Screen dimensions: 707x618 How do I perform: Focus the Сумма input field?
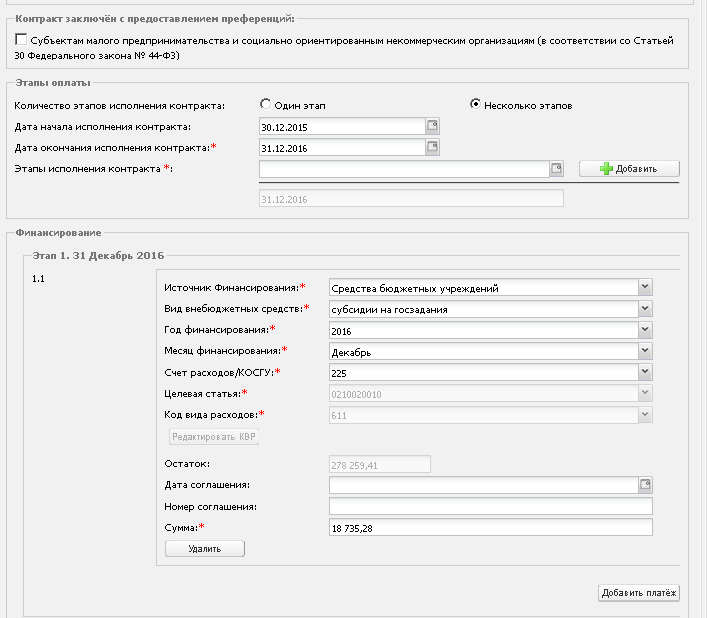(x=491, y=528)
